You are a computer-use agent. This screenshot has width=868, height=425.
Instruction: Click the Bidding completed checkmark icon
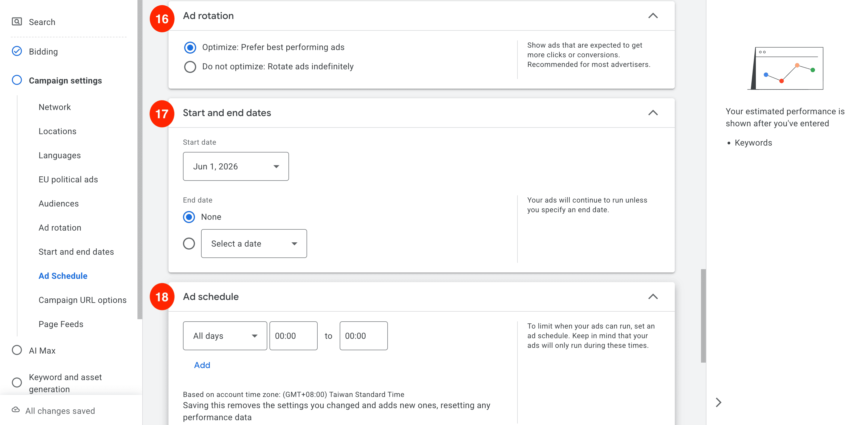point(17,51)
